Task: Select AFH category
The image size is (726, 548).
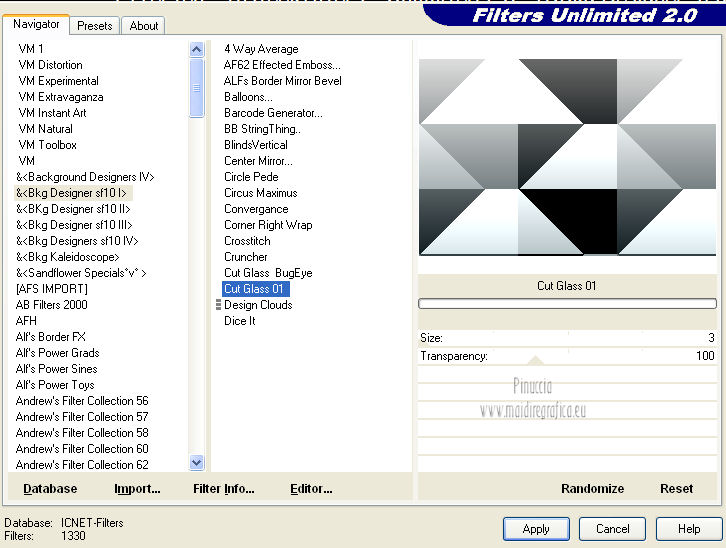Action: pyautogui.click(x=26, y=321)
